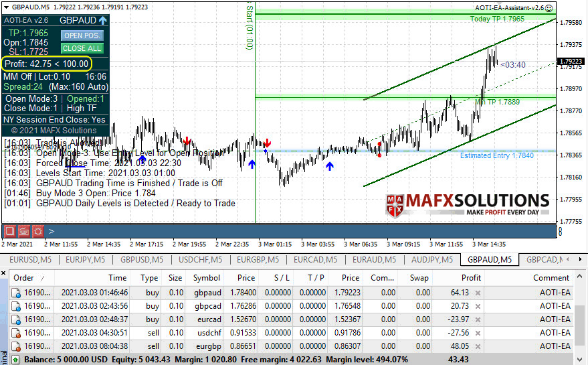Close the gbpaud order with its x

point(478,293)
